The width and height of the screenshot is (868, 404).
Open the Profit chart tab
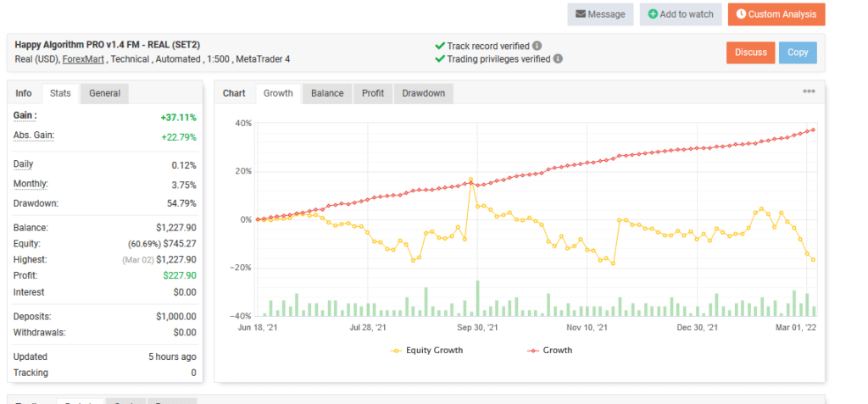[x=373, y=93]
